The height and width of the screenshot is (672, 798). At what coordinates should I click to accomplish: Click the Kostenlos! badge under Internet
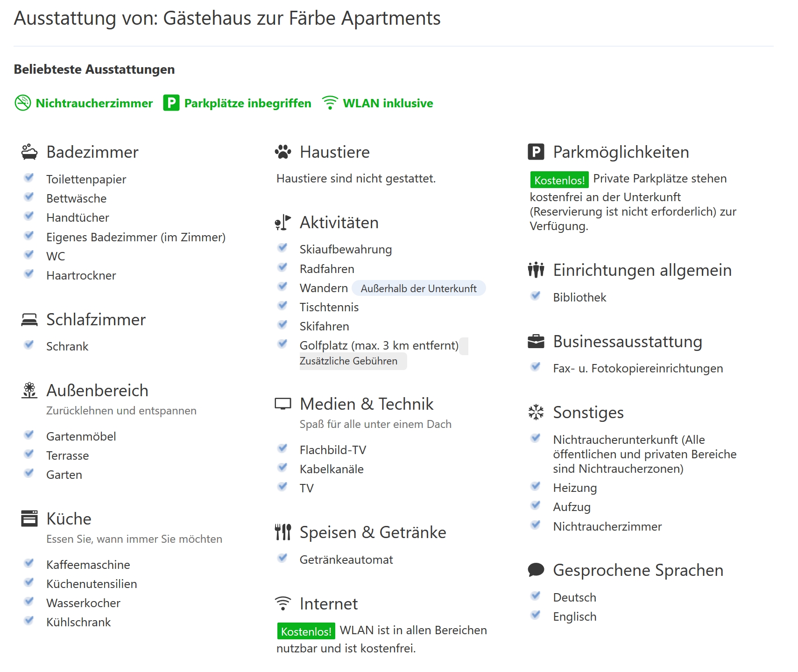pyautogui.click(x=306, y=631)
